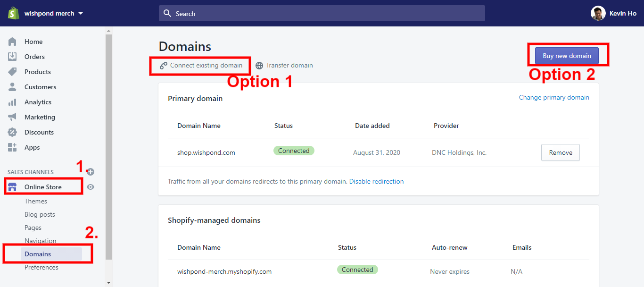Click sidebar scrollbar up arrow
The image size is (644, 287).
(109, 30)
